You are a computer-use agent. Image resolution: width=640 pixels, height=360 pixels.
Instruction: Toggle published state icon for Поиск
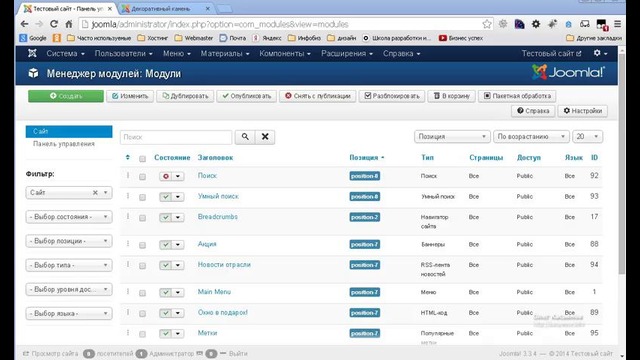pos(166,176)
